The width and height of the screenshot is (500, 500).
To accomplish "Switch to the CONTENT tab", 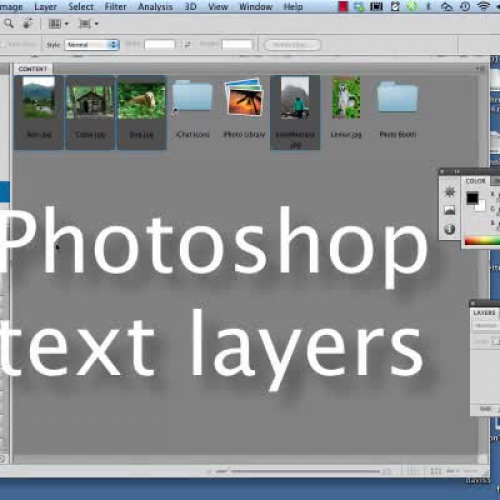I will (33, 69).
